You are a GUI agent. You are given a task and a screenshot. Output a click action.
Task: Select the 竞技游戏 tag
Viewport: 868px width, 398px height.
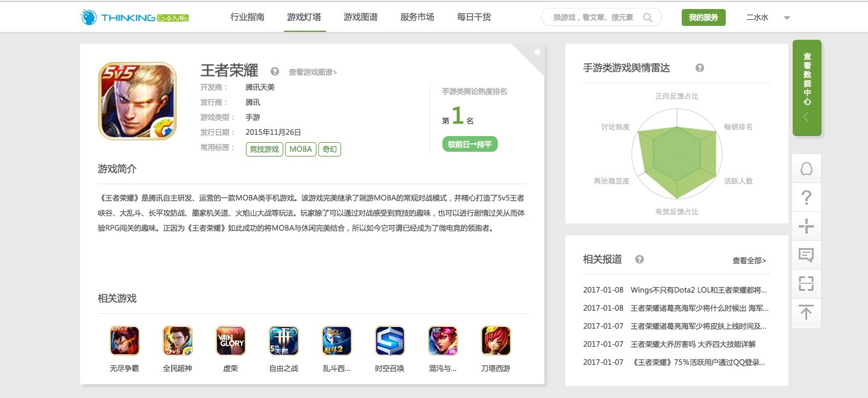265,149
